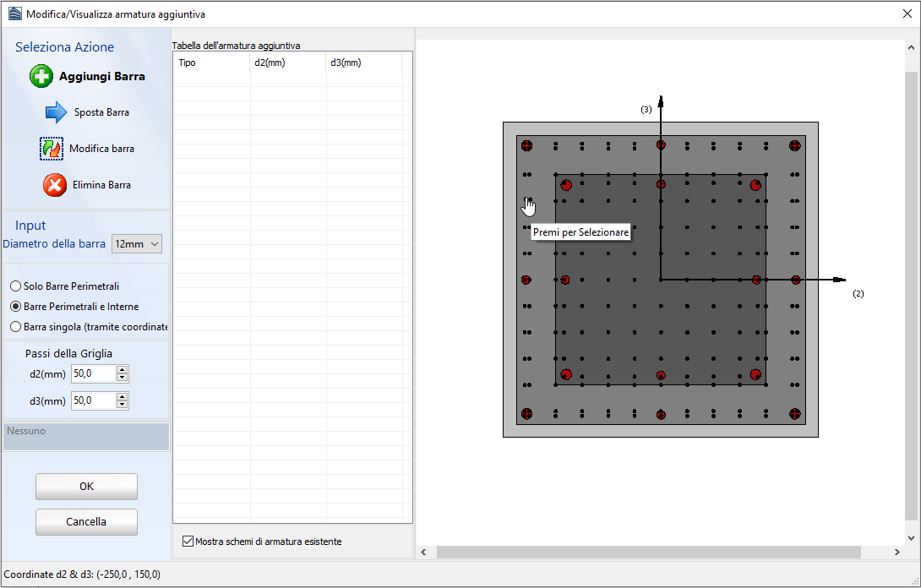Select Solo Barre Perimetrali option
921x588 pixels.
click(16, 286)
